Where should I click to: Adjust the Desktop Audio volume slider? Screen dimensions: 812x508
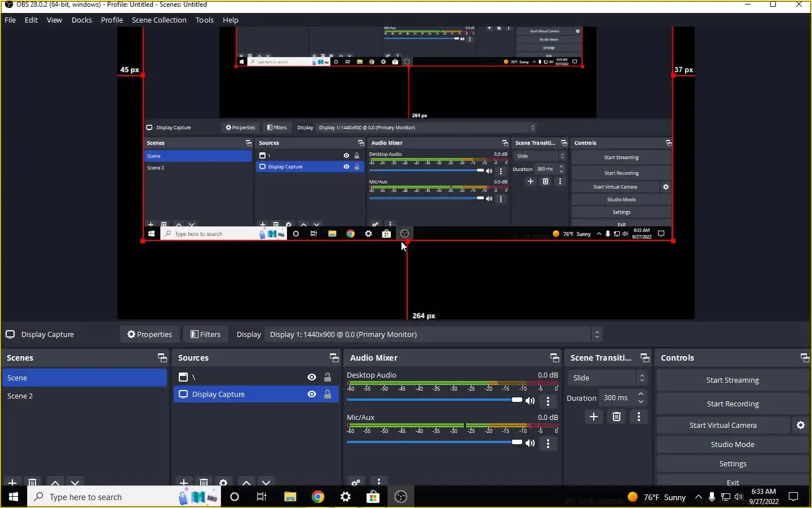[434, 400]
